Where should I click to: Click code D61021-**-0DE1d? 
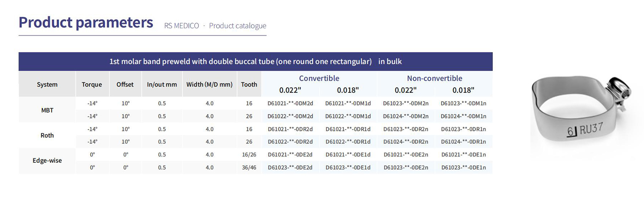(x=348, y=155)
